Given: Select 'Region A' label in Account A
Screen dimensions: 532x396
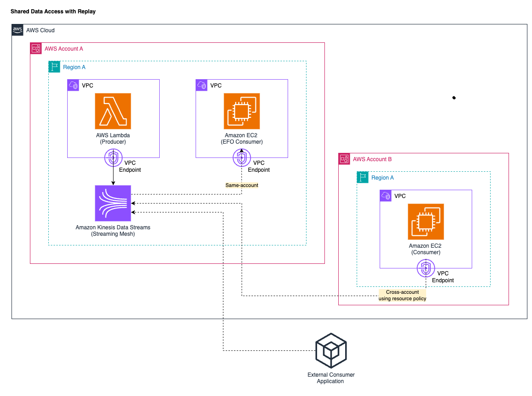Looking at the screenshot, I should (x=74, y=67).
